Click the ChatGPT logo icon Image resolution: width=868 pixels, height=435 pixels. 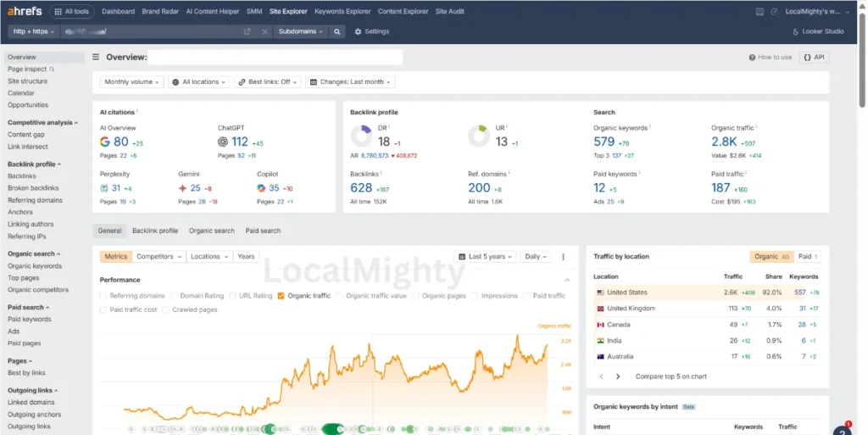(223, 142)
